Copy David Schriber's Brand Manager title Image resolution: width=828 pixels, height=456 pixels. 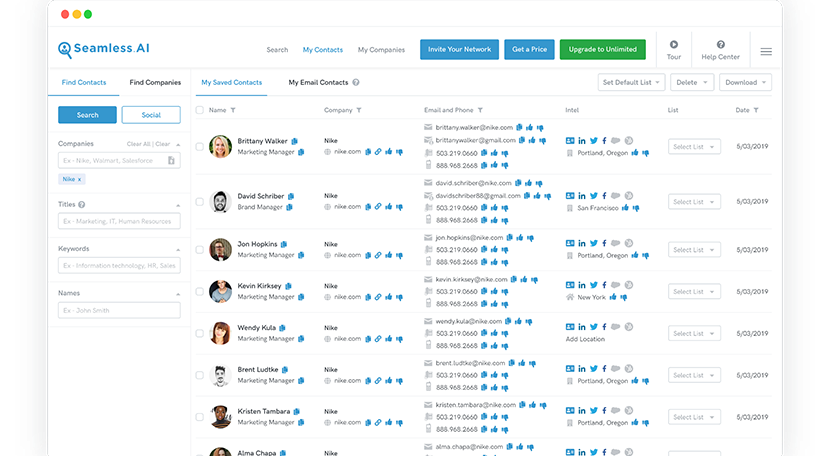pos(289,207)
